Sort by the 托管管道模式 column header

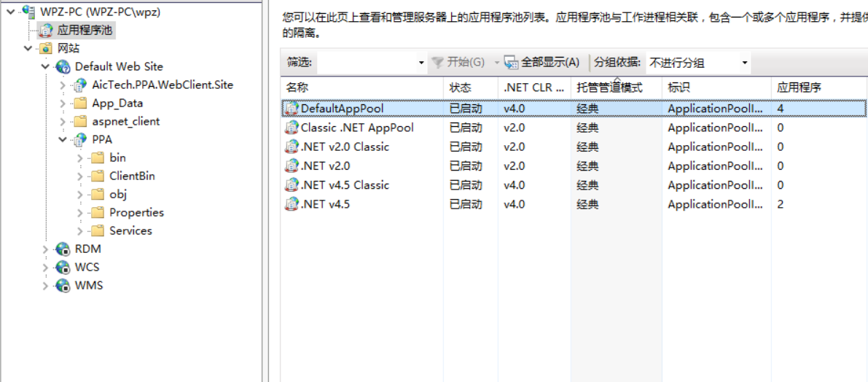pyautogui.click(x=609, y=87)
